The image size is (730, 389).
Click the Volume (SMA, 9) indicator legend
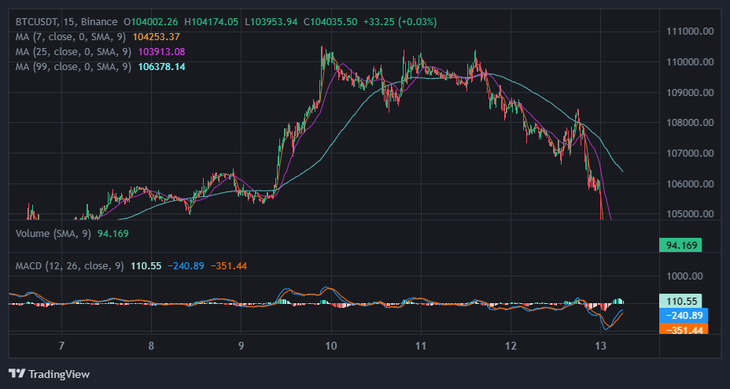tap(54, 234)
